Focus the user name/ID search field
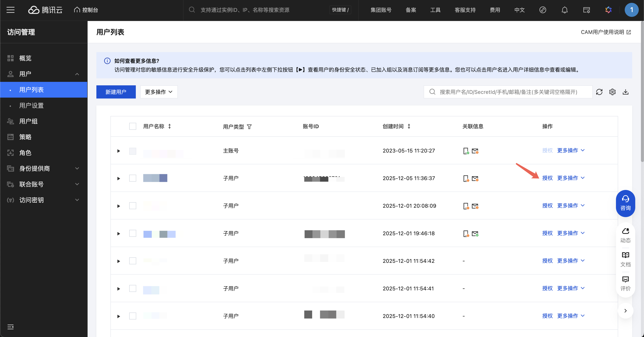This screenshot has height=337, width=644. coord(508,92)
